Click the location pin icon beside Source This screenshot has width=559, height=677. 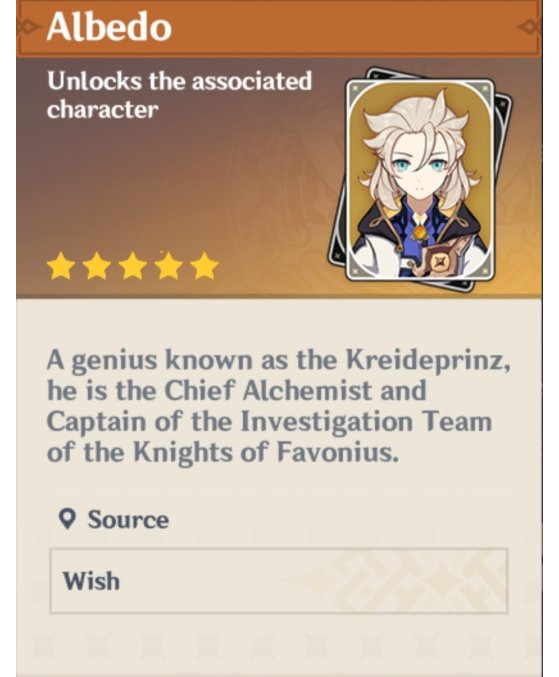pos(67,519)
